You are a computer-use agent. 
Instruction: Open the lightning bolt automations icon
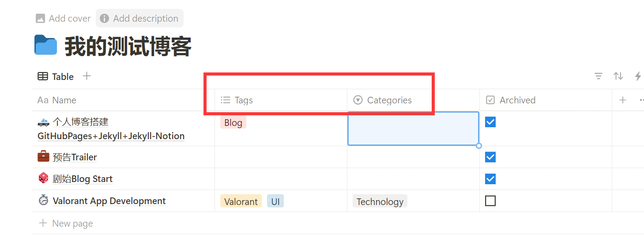tap(638, 76)
